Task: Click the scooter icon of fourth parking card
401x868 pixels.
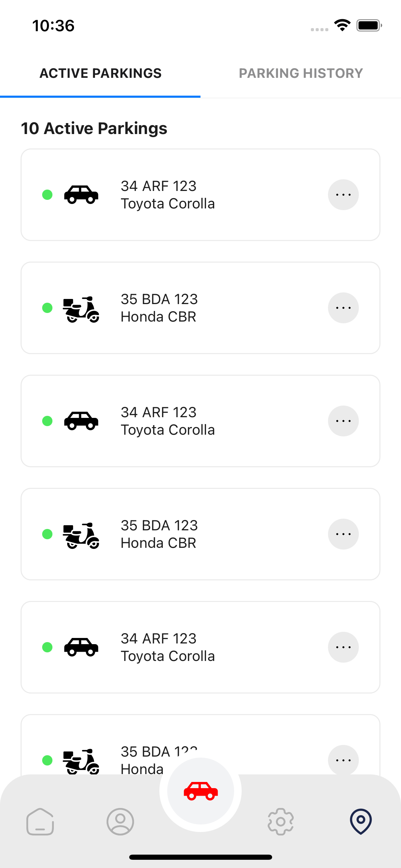Action: 81,535
